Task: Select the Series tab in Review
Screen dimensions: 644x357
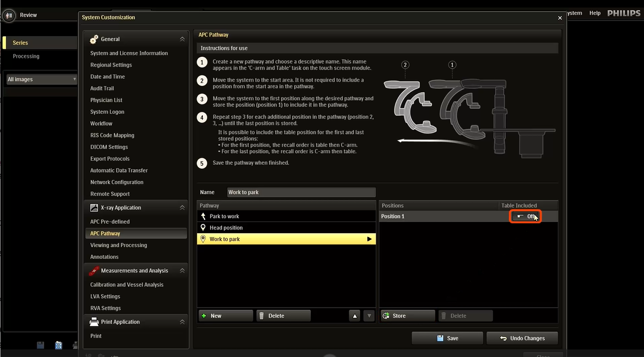Action: pyautogui.click(x=40, y=43)
